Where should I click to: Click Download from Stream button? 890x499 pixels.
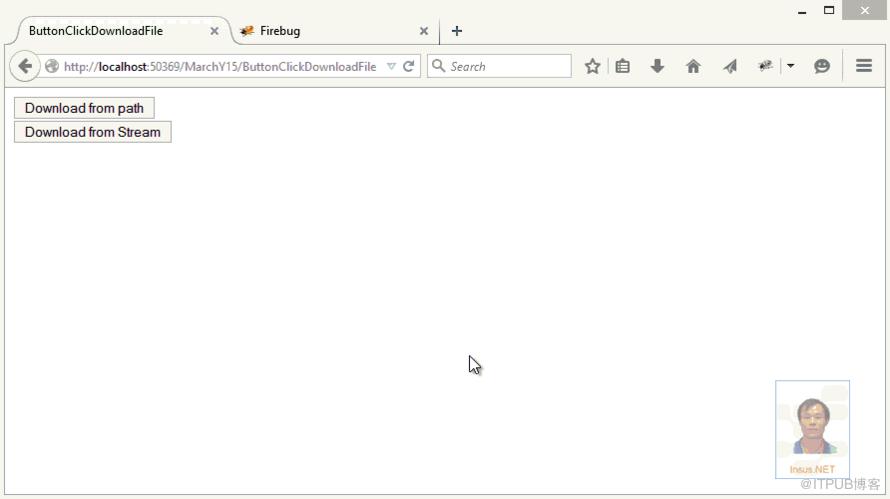pos(93,132)
